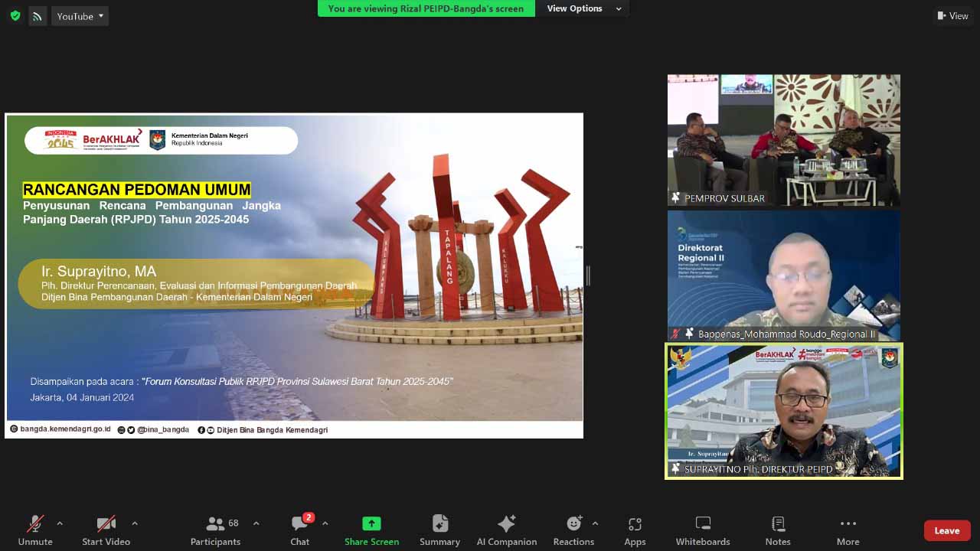980x551 pixels.
Task: Click the green Share Screen icon
Action: (x=371, y=524)
